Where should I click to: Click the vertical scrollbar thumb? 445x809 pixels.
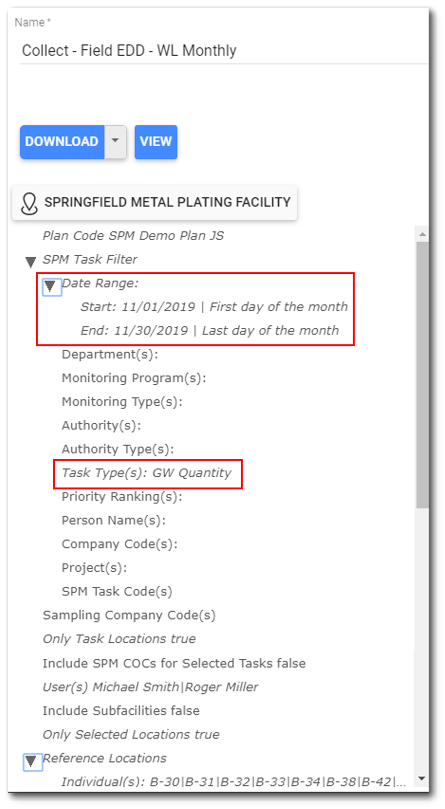(x=422, y=374)
